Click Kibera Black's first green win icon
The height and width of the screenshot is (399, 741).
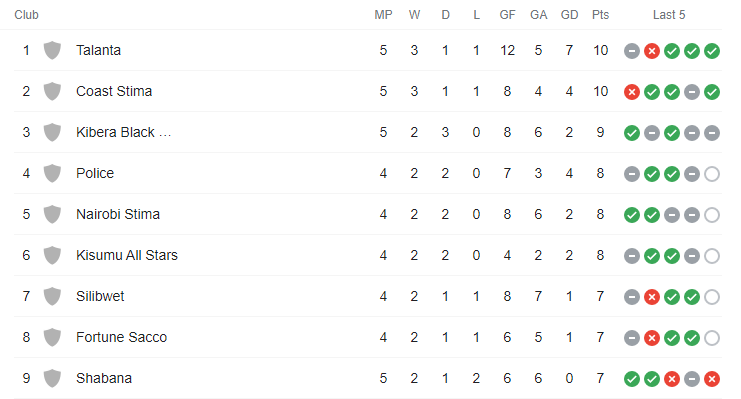(x=632, y=133)
